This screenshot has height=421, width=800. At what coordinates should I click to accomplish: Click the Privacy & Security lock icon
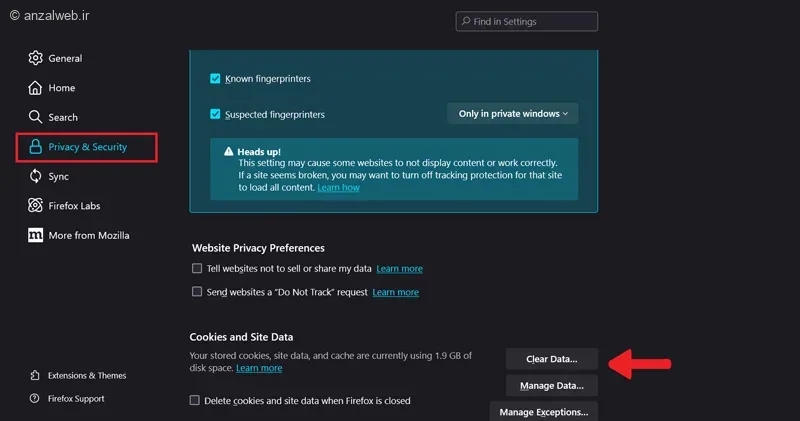(x=36, y=147)
